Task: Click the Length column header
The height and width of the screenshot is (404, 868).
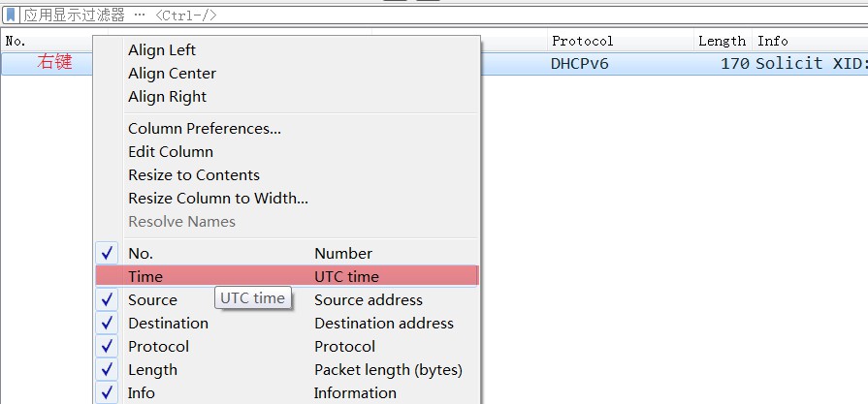Action: (722, 41)
